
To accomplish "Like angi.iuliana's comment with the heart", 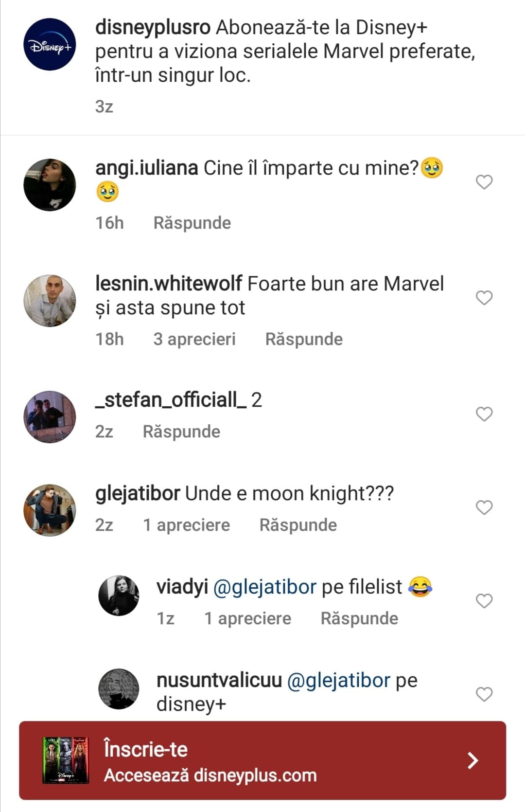I will tap(484, 182).
